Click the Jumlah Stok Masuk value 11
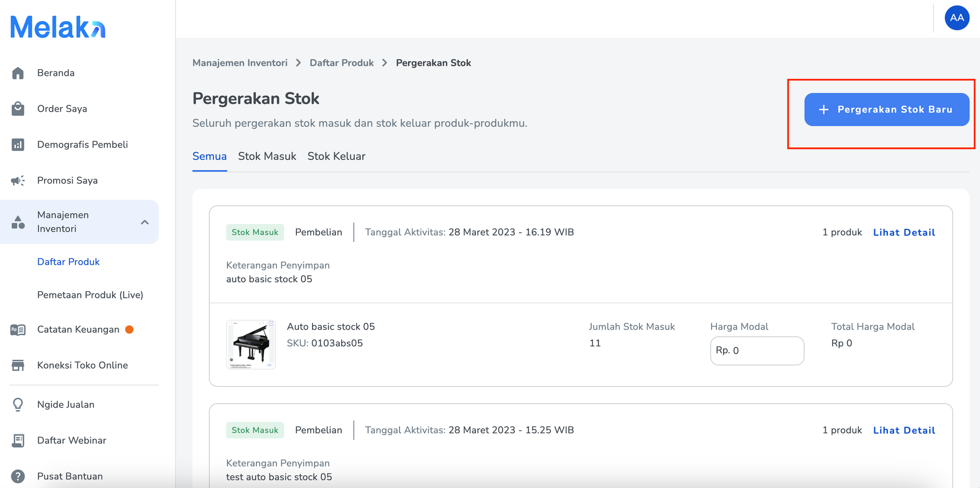 (x=595, y=343)
